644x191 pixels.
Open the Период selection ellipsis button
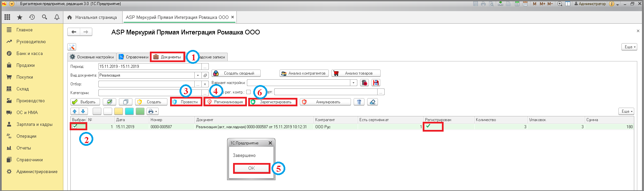[x=205, y=66]
